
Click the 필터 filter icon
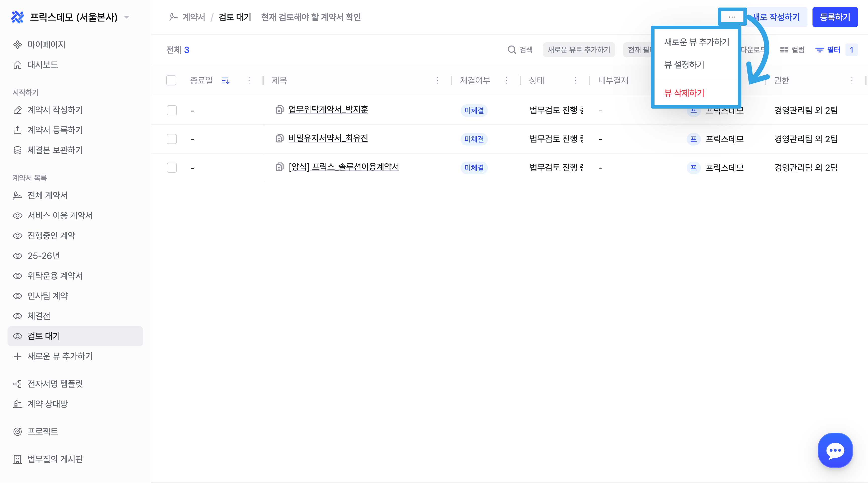819,50
